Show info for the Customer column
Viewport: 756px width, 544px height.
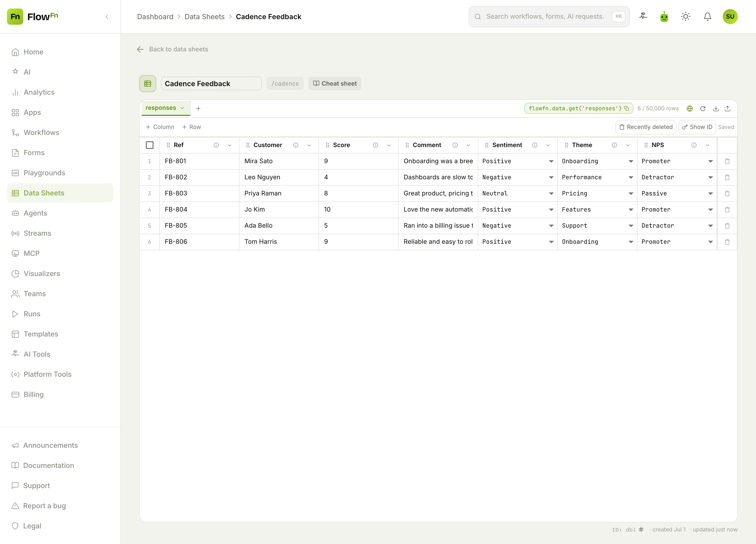296,145
